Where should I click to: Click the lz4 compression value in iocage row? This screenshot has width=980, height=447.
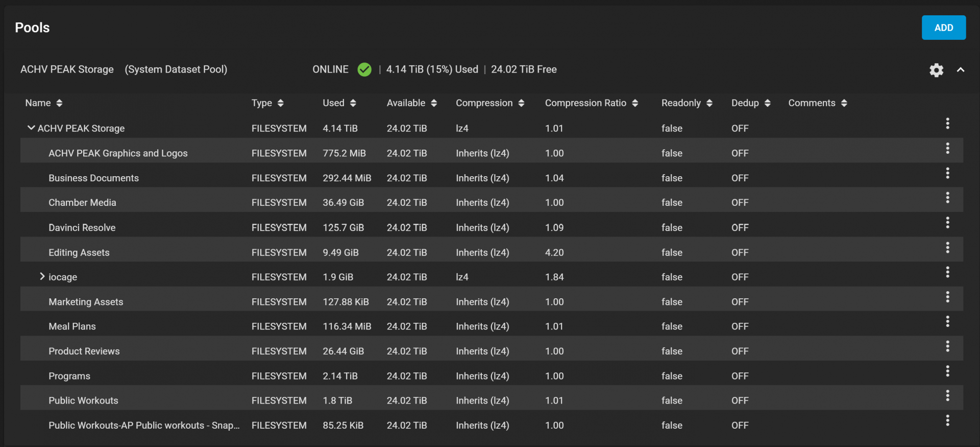[x=462, y=277]
